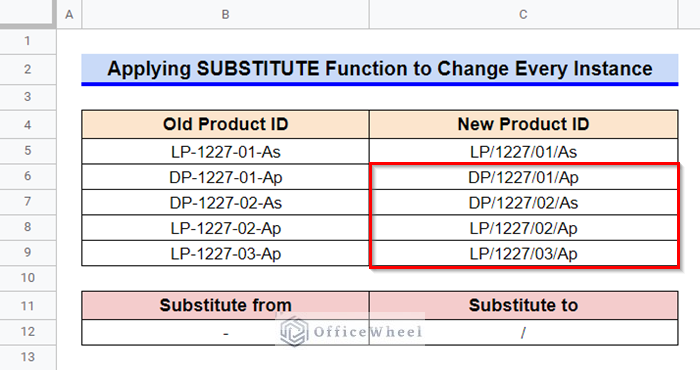The image size is (700, 370).
Task: Select cell containing DP-1227-01-Ap
Action: [x=225, y=177]
